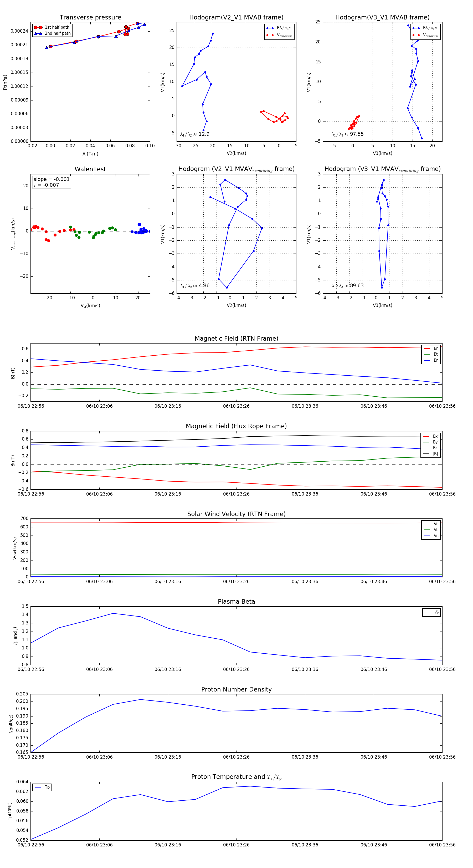Click the "Tp(10^6K)" y-axis label
The height and width of the screenshot is (868, 473).
pyautogui.click(x=10, y=811)
